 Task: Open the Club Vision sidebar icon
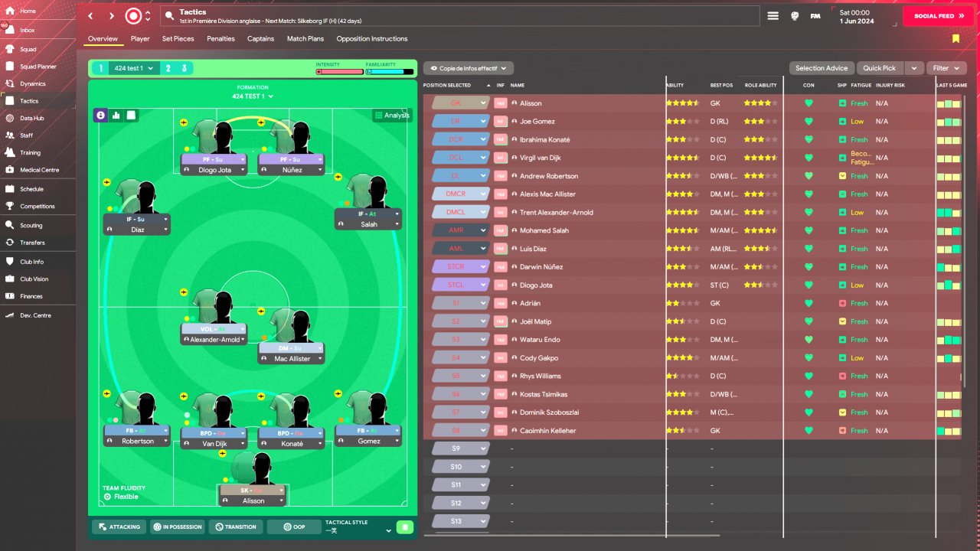pyautogui.click(x=10, y=279)
